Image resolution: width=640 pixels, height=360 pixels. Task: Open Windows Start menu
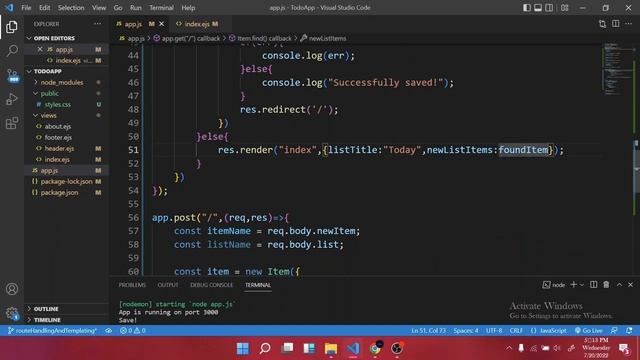pos(242,348)
